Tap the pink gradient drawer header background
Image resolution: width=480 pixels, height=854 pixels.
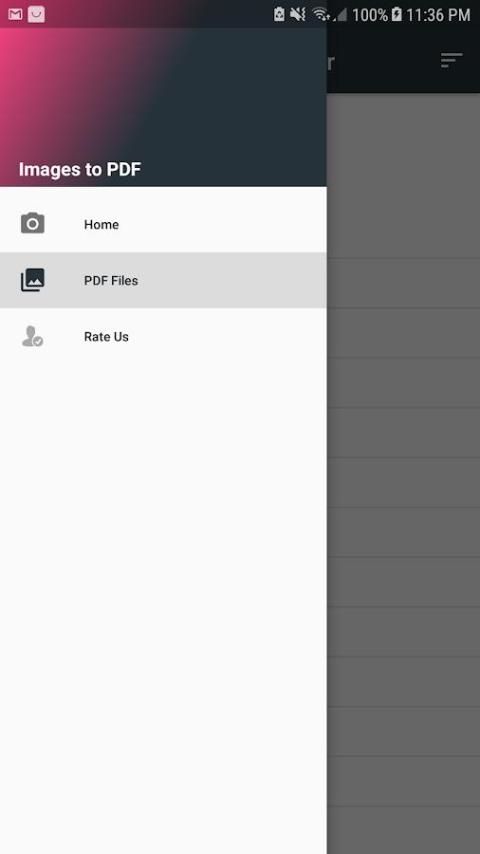163,107
